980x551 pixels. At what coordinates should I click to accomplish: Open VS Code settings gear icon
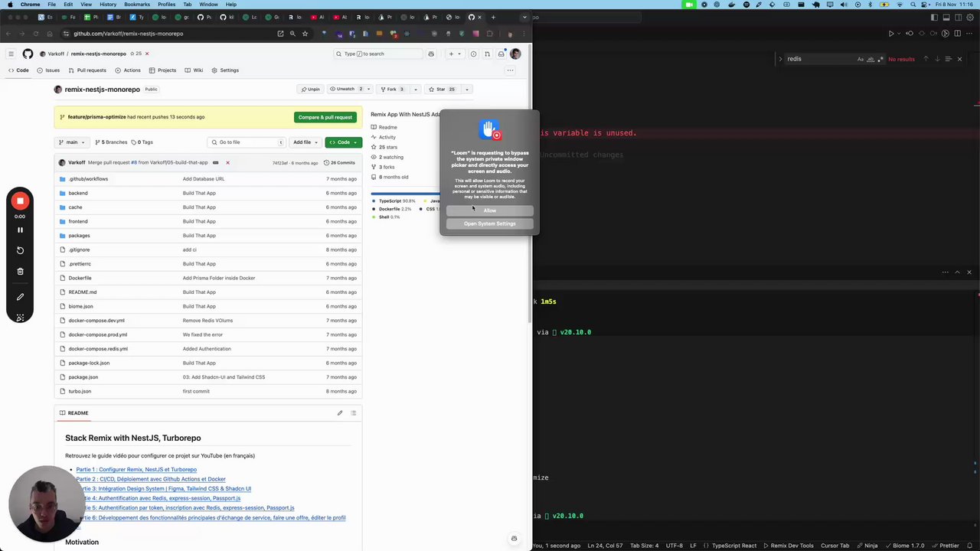972,18
